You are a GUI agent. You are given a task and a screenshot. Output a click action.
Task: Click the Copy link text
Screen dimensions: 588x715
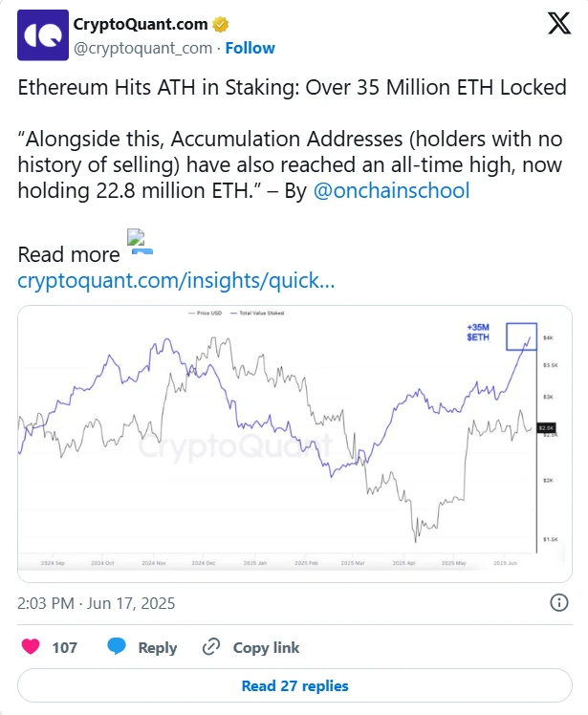coord(268,647)
